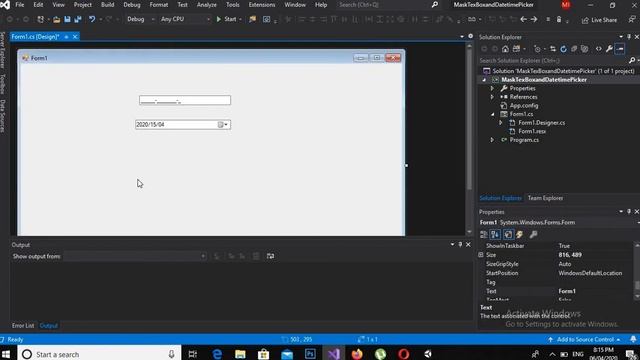Open the Analyze menu
Viewport: 640px width, 360px height.
[207, 5]
